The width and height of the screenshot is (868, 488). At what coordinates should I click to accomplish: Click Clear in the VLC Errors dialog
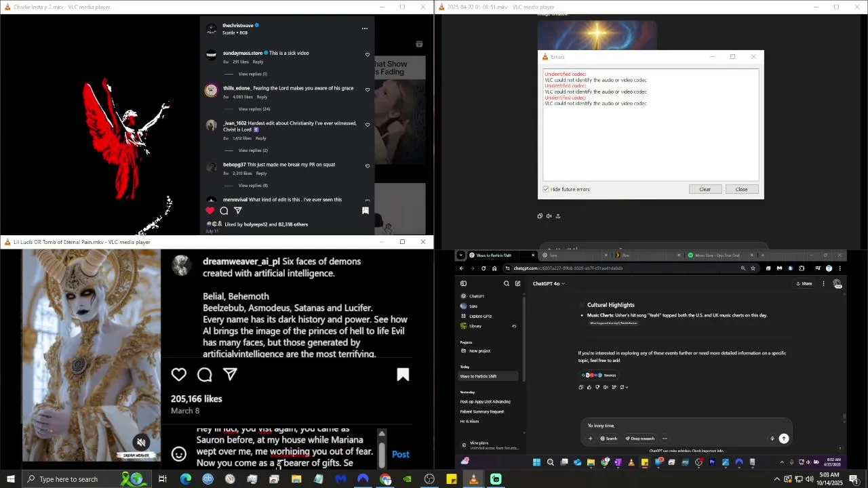pyautogui.click(x=705, y=189)
